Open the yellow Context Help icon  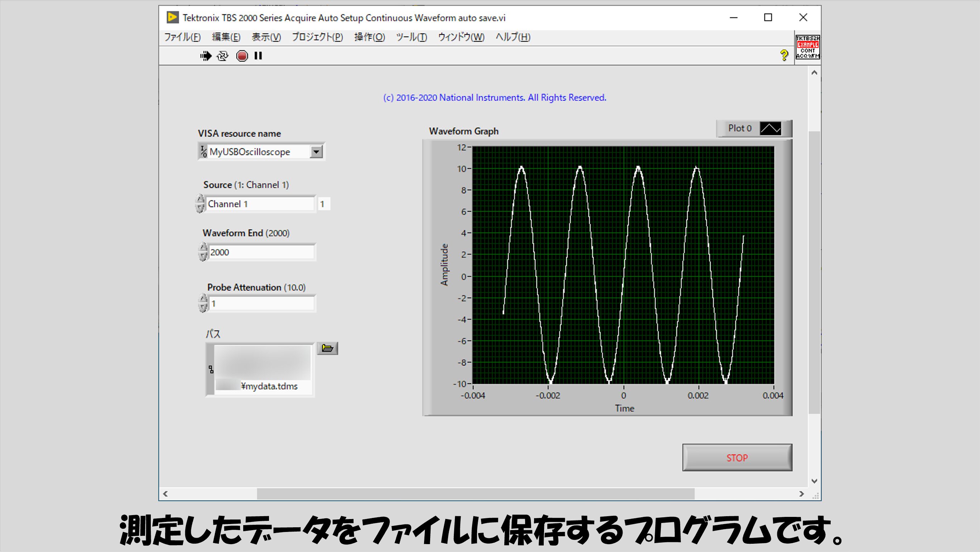[x=784, y=56]
